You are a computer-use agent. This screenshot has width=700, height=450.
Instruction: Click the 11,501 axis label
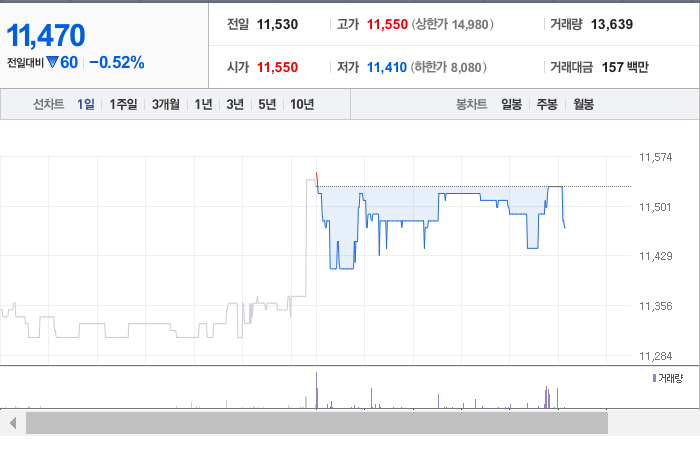pos(655,207)
